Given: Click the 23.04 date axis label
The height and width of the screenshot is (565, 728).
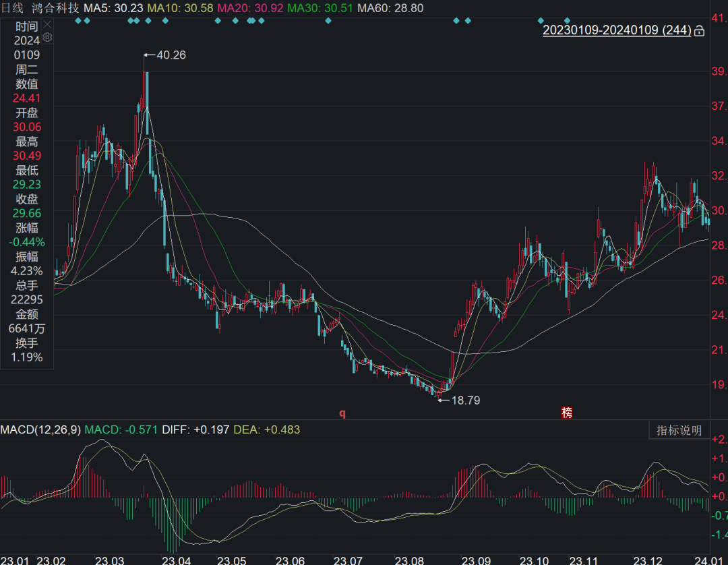Looking at the screenshot, I should [x=176, y=560].
